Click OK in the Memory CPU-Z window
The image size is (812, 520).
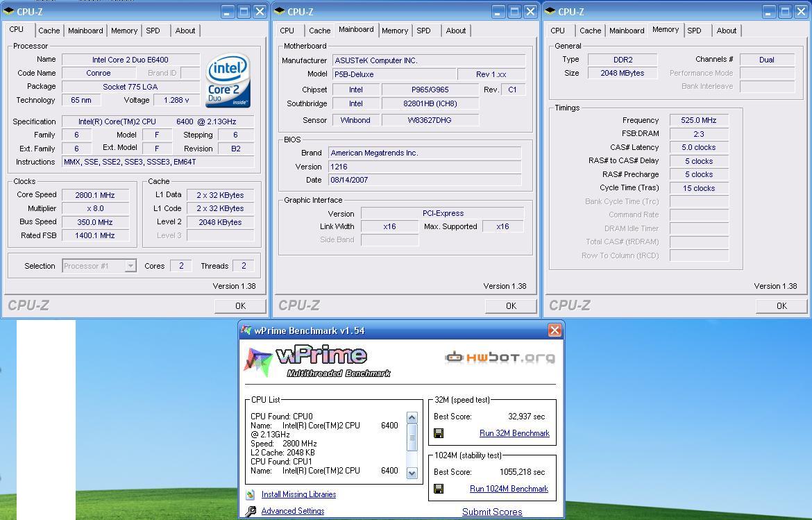pos(781,306)
